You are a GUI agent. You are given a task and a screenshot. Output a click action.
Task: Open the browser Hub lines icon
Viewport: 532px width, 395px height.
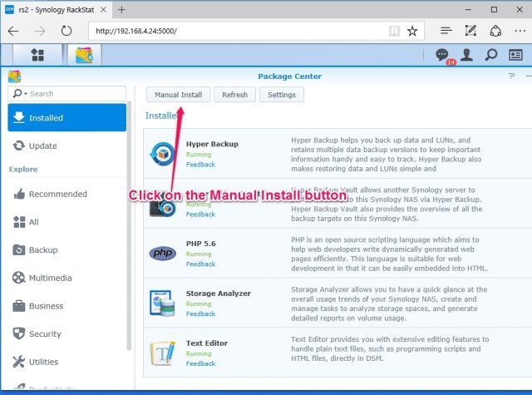(x=446, y=31)
